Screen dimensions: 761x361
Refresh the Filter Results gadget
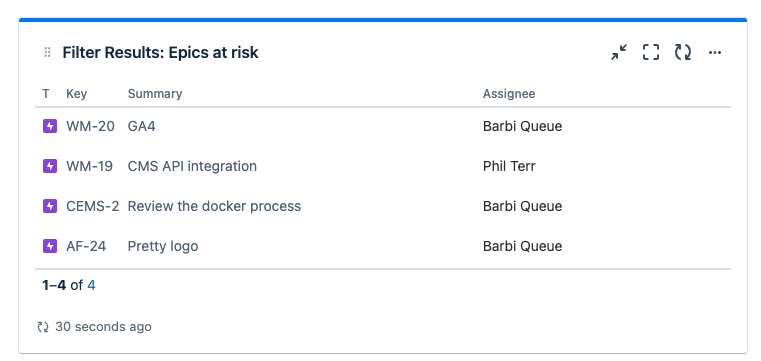pyautogui.click(x=683, y=52)
